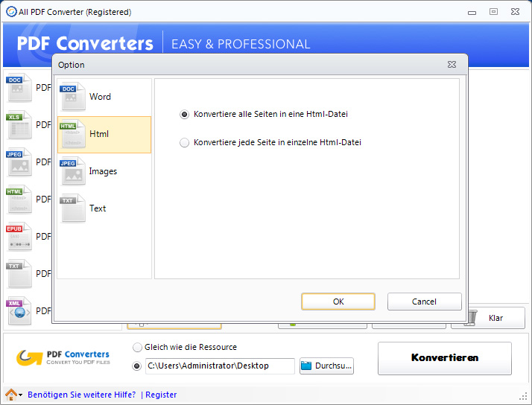Select the Text option tab

(x=104, y=208)
